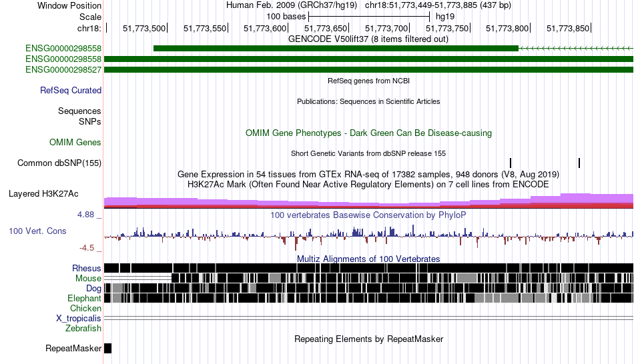This screenshot has width=634, height=364.
Task: Click the 100 Vert. Cons label
Action: [x=37, y=231]
